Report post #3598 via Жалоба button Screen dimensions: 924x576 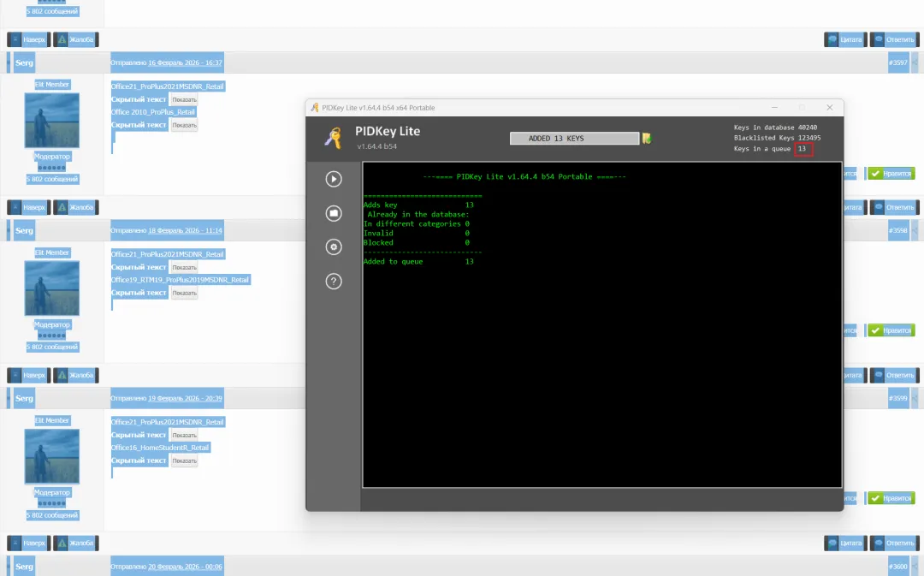(x=76, y=376)
